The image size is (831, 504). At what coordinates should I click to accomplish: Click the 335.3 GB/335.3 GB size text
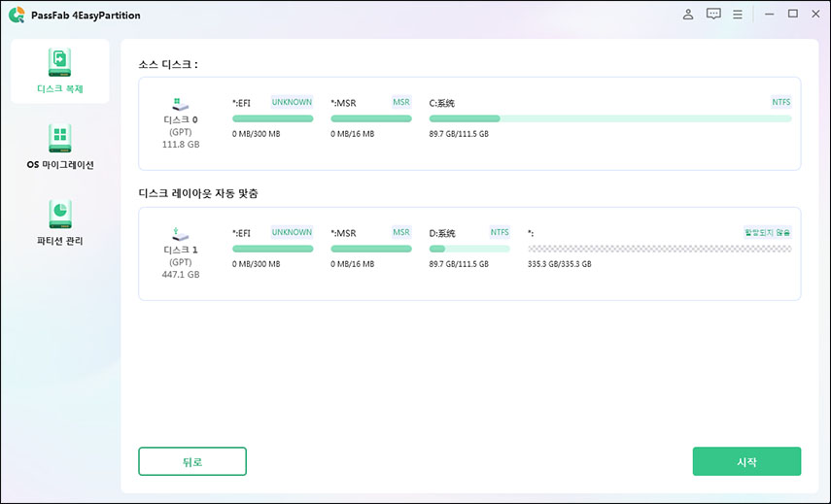coord(560,264)
